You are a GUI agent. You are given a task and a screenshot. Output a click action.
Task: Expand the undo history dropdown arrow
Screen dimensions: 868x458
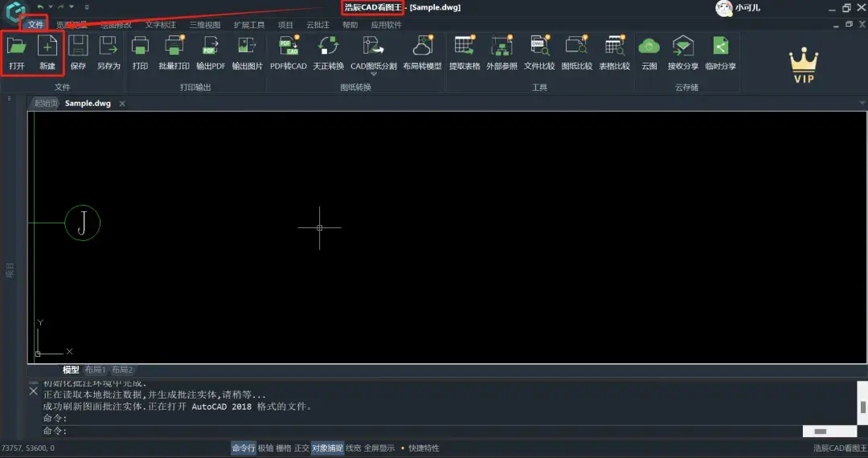point(51,7)
